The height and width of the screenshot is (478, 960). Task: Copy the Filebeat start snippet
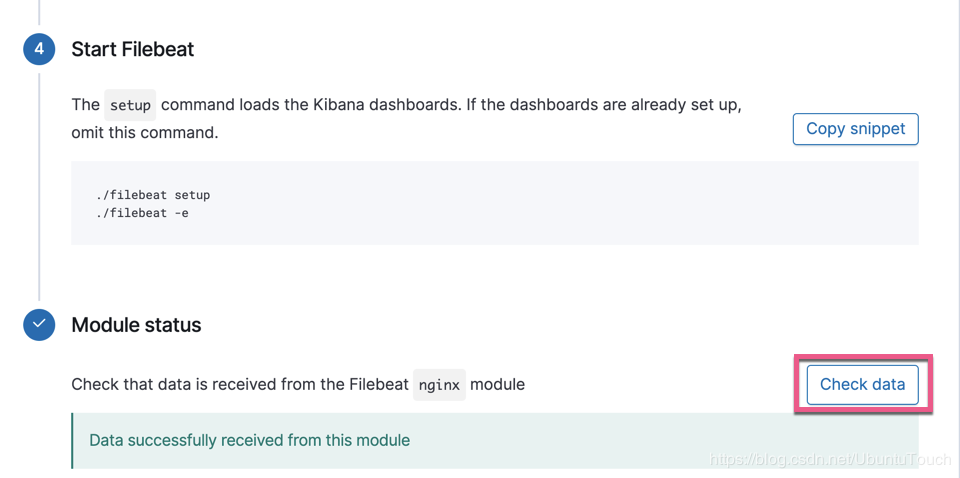(x=855, y=129)
